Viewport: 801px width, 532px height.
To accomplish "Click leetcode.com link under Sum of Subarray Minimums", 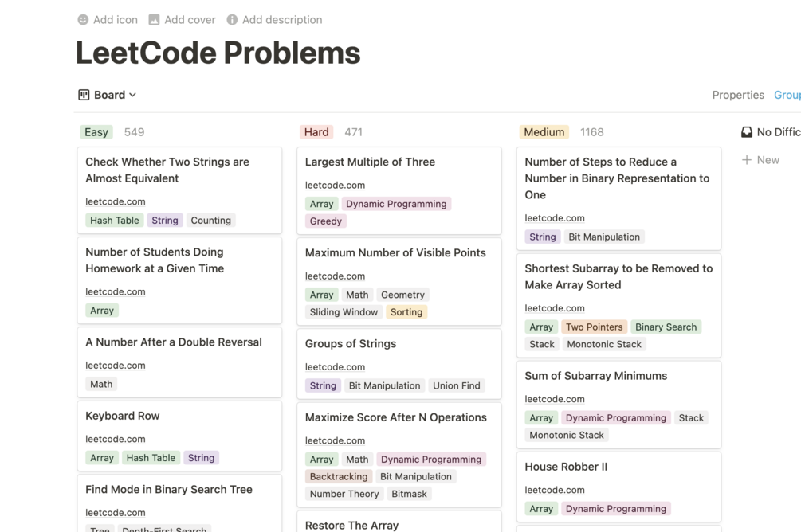I will tap(555, 399).
